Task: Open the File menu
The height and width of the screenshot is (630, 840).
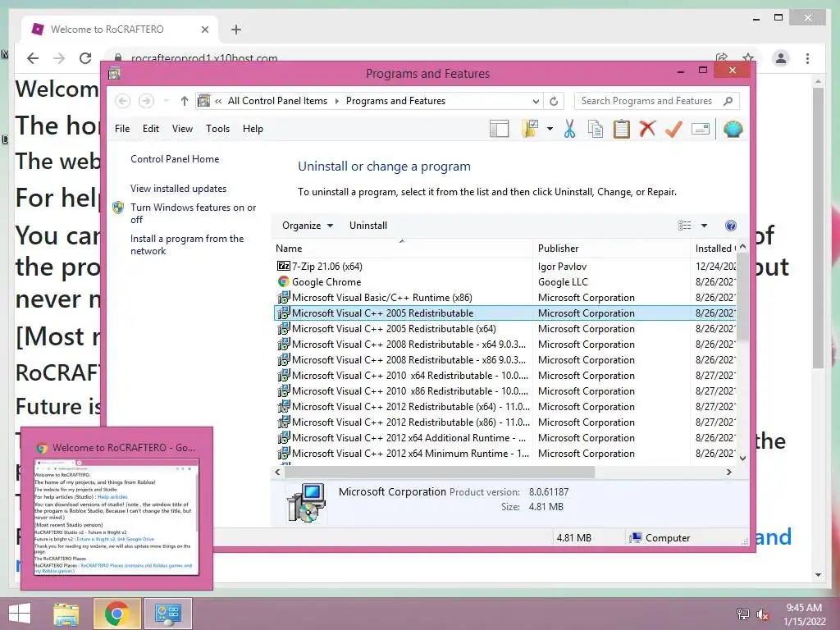Action: [122, 129]
